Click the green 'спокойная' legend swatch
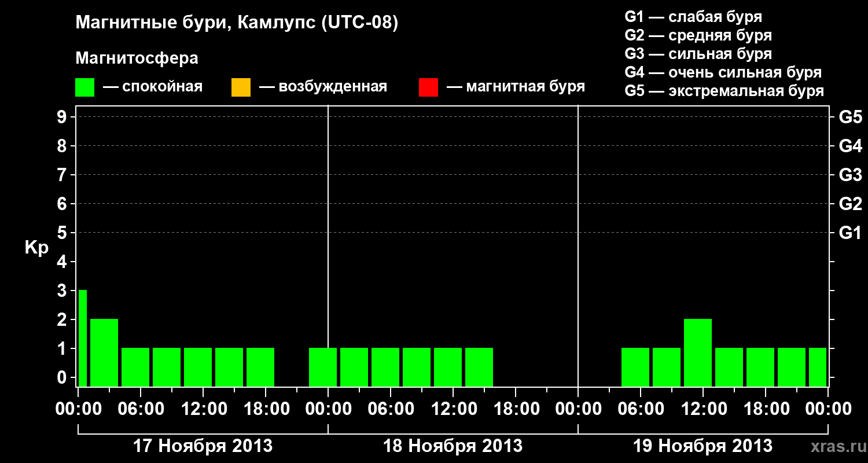868x463 pixels. 84,87
